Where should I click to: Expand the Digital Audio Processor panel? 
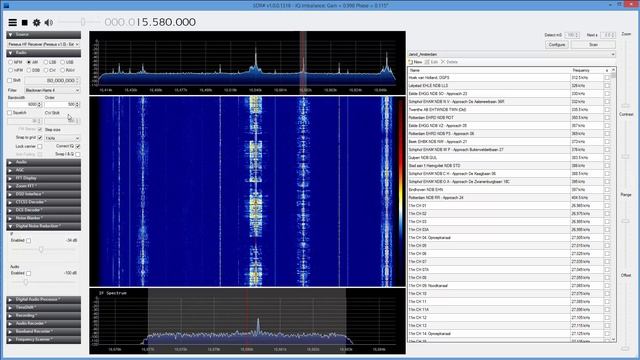point(43,300)
